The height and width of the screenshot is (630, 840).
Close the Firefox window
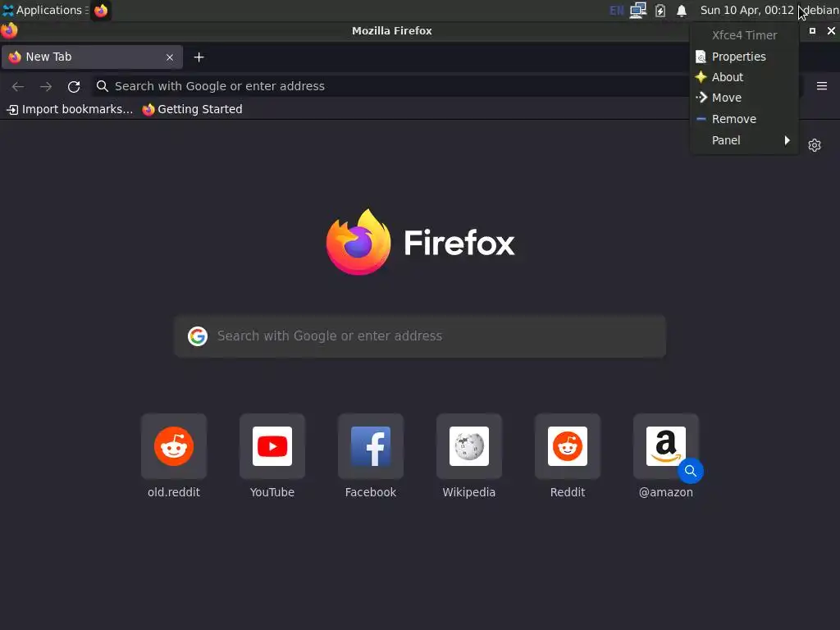tap(831, 31)
